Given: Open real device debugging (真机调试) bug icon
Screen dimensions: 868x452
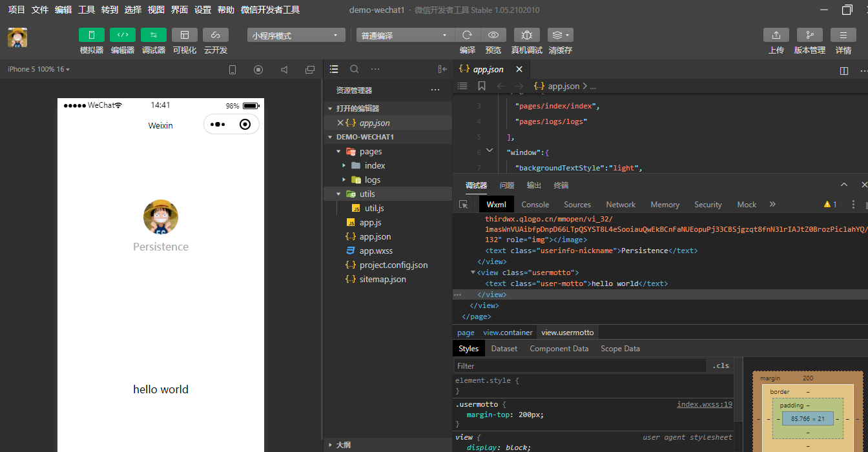Looking at the screenshot, I should click(527, 36).
